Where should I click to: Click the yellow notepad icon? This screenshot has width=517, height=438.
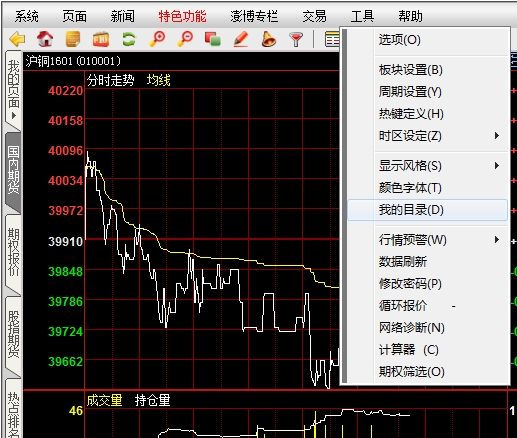[73, 39]
